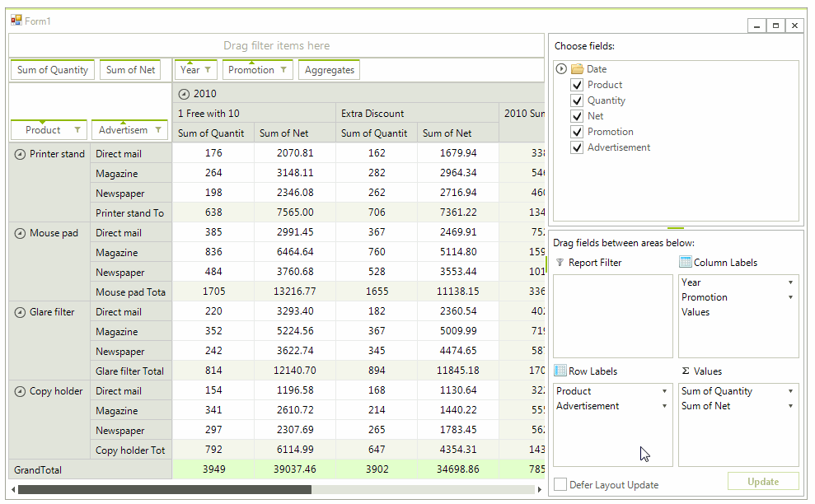Click the filter icon on the Product header

coord(79,129)
